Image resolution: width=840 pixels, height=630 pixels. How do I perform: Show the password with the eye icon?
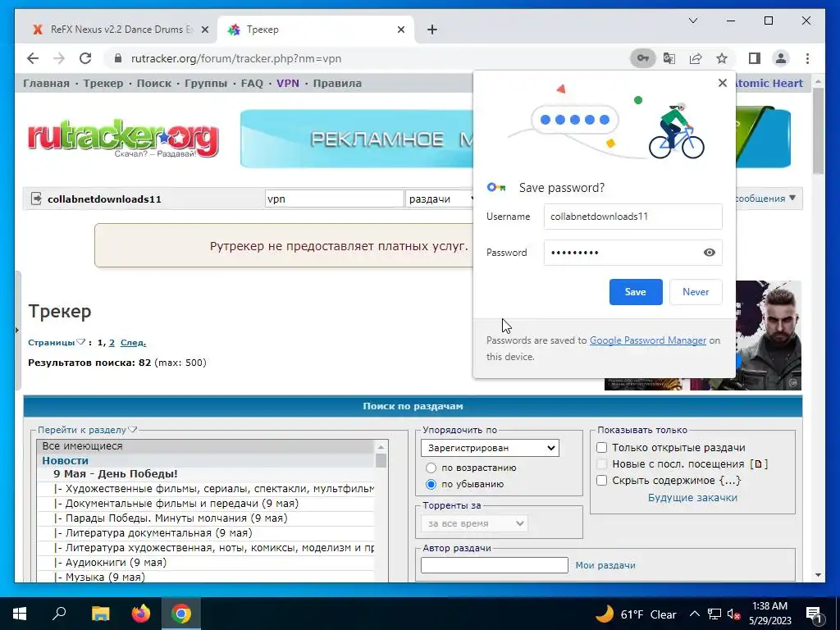point(710,253)
